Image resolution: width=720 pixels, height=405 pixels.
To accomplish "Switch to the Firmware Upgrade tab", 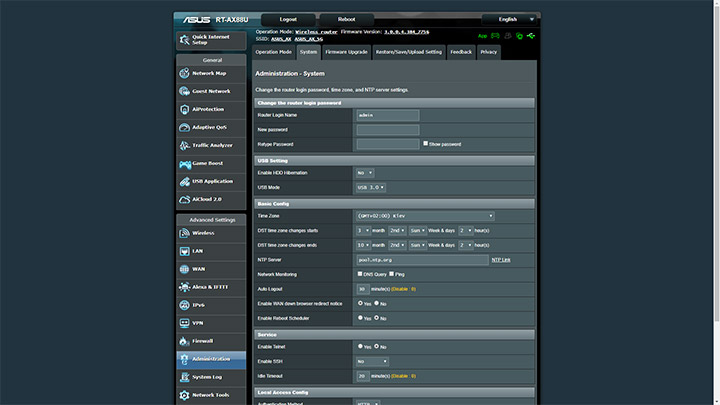I will 346,51.
